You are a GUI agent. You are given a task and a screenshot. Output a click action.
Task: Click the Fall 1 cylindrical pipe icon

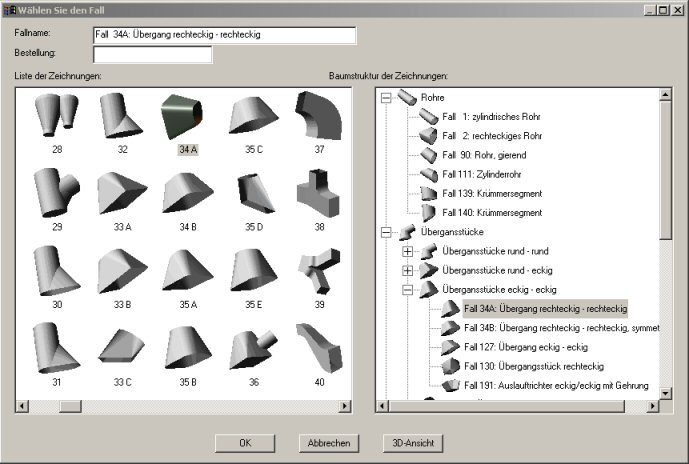428,116
